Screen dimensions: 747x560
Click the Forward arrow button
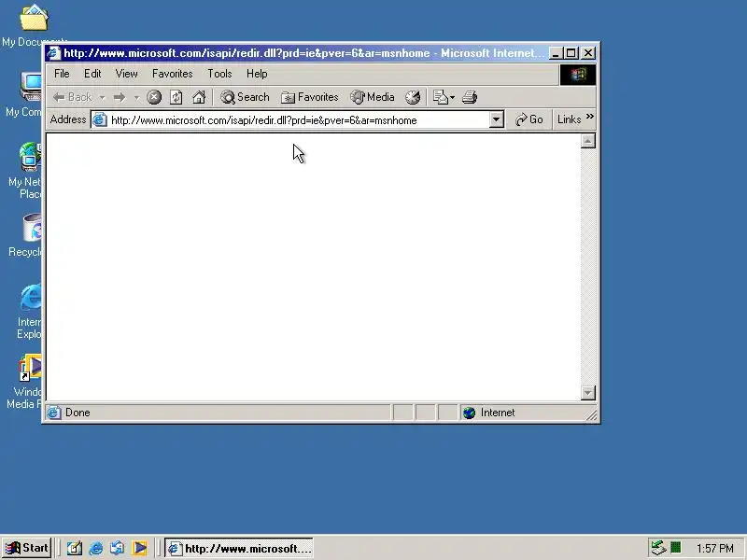click(120, 97)
